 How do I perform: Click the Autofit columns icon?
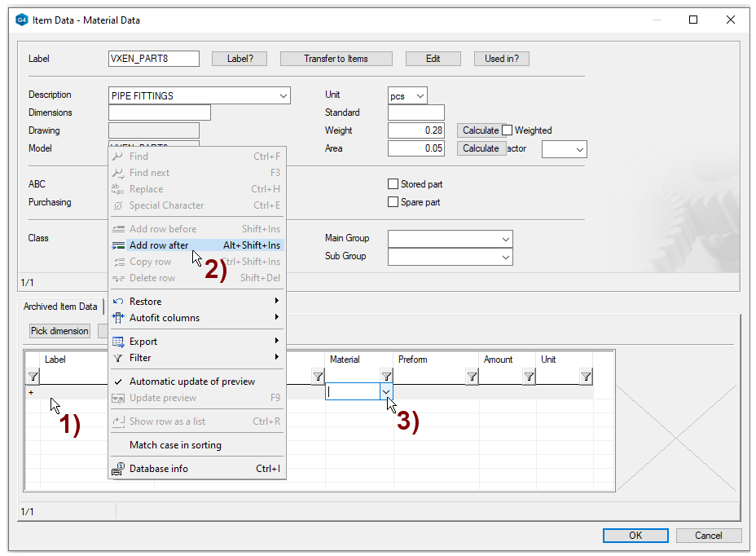coord(117,318)
